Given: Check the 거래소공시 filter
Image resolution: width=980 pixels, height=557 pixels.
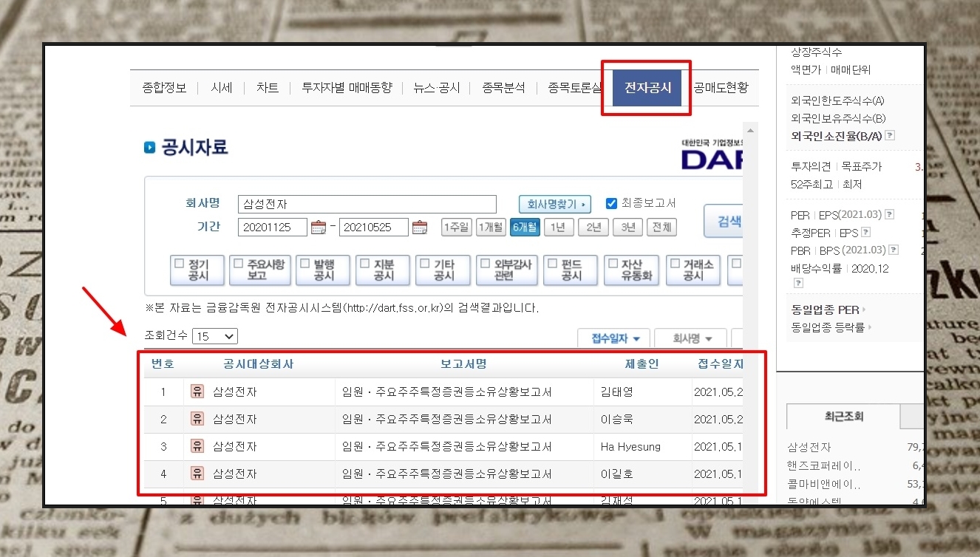Looking at the screenshot, I should tap(674, 263).
